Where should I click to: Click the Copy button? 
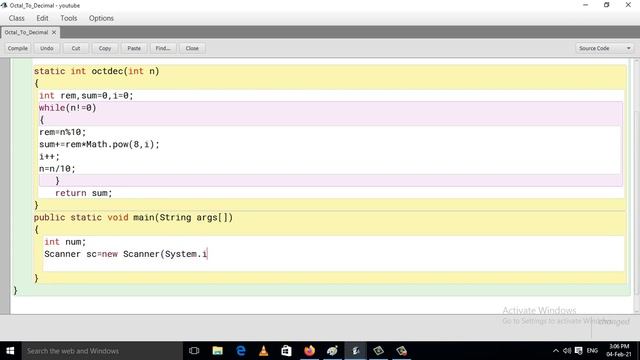pos(105,48)
